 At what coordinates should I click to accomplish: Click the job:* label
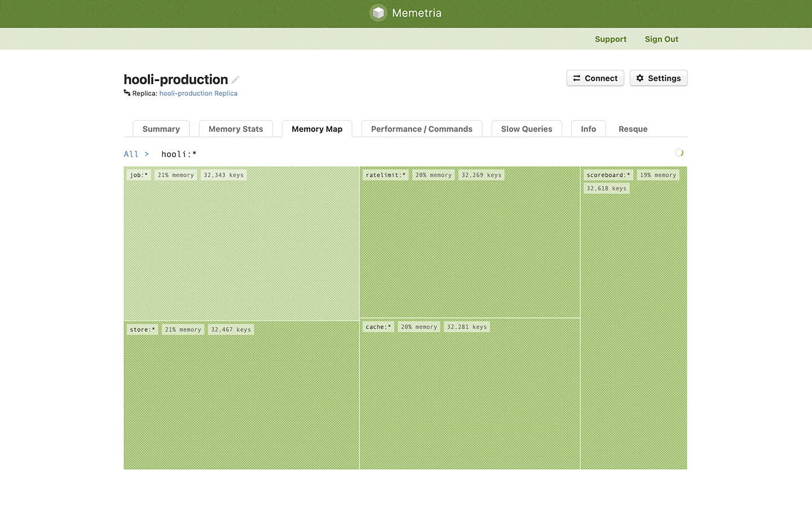tap(139, 175)
